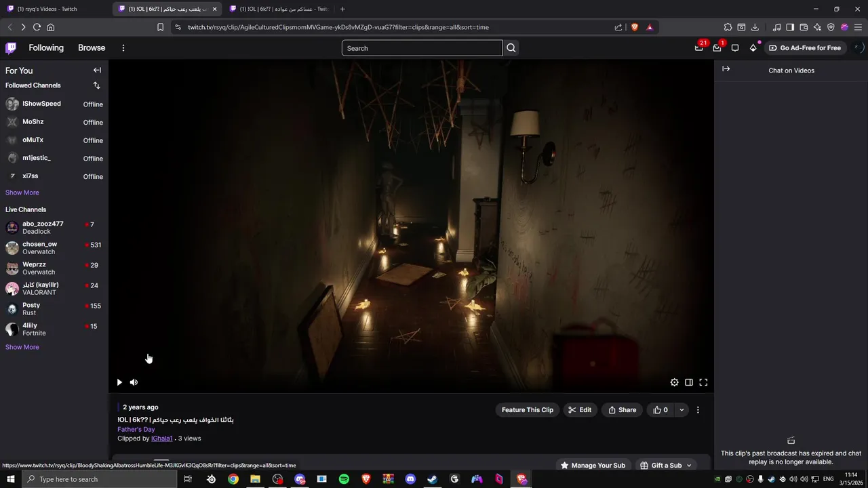Show more followed channels
Screen dimensions: 868x488
point(22,192)
